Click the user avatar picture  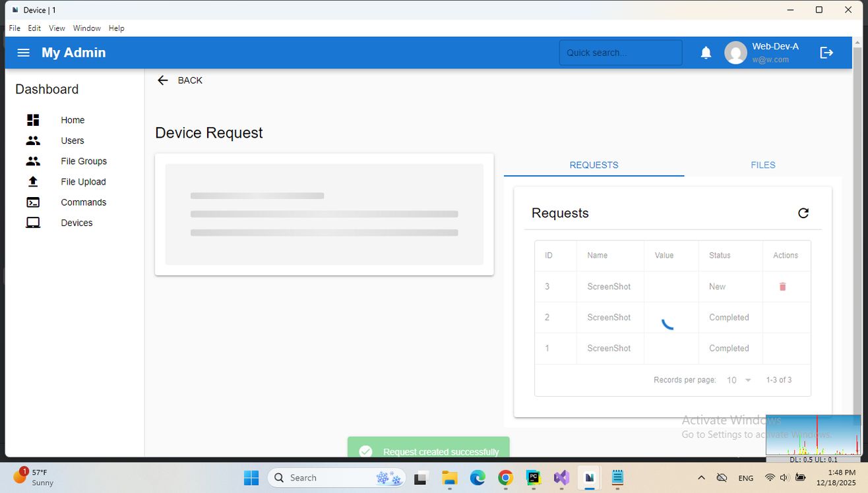pyautogui.click(x=735, y=53)
